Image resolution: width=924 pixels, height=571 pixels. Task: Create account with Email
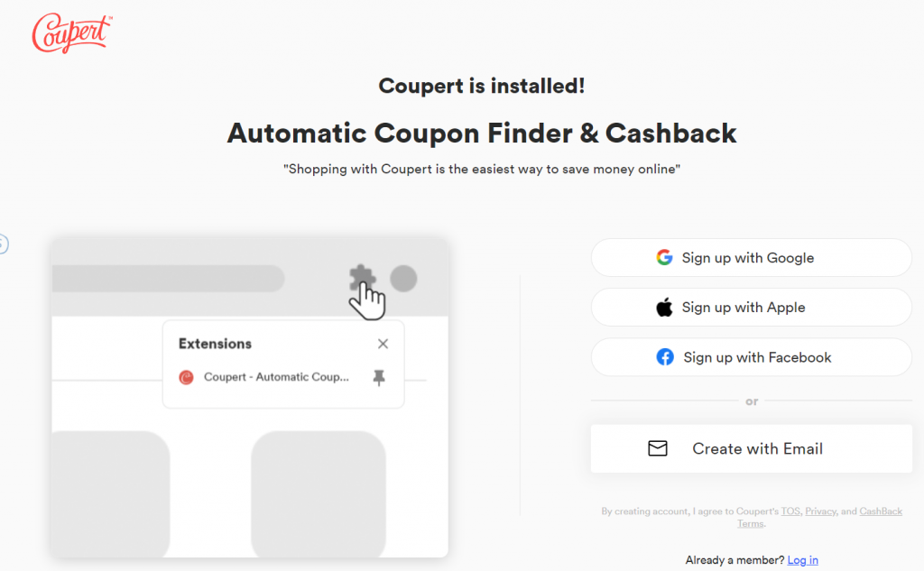click(752, 448)
